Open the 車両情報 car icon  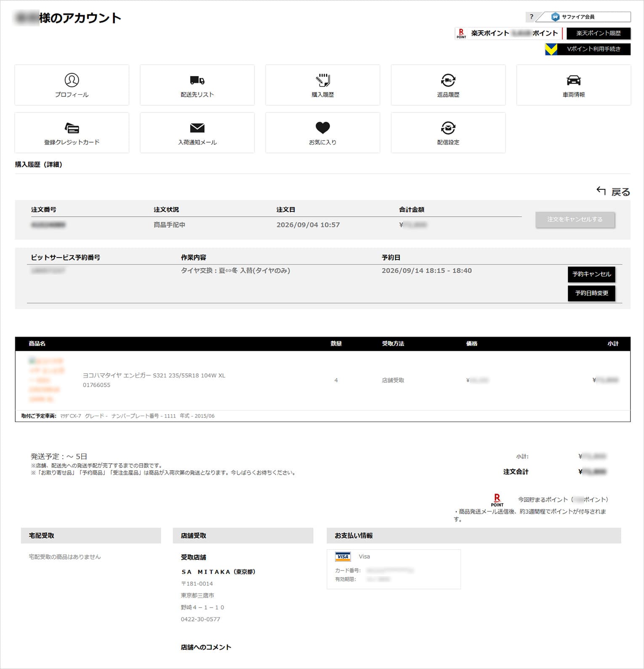(x=573, y=85)
